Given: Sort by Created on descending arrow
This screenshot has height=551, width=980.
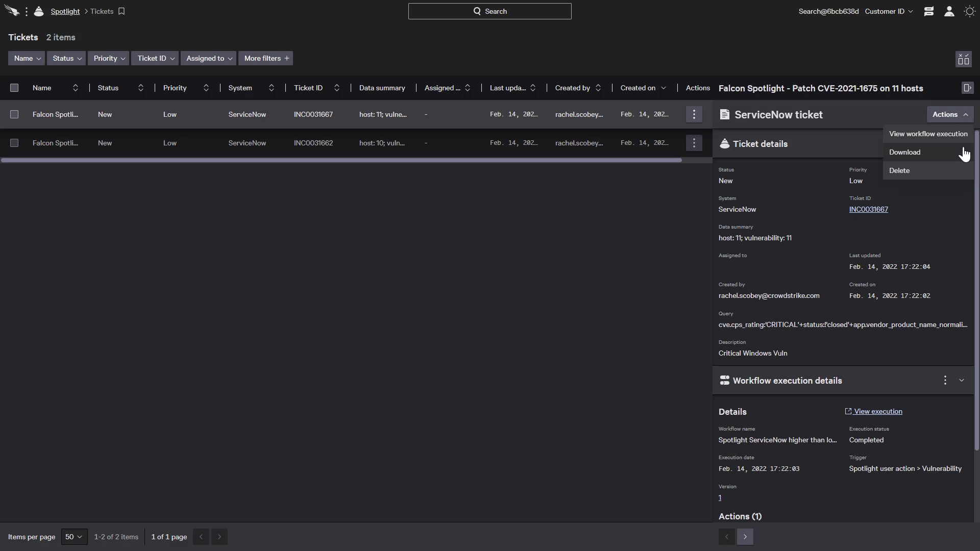Looking at the screenshot, I should pyautogui.click(x=664, y=88).
